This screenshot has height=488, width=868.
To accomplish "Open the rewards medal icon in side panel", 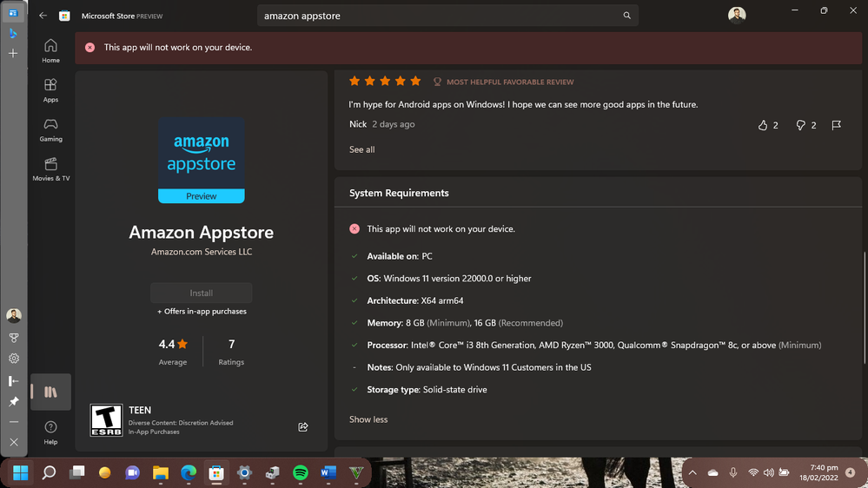I will tap(14, 338).
